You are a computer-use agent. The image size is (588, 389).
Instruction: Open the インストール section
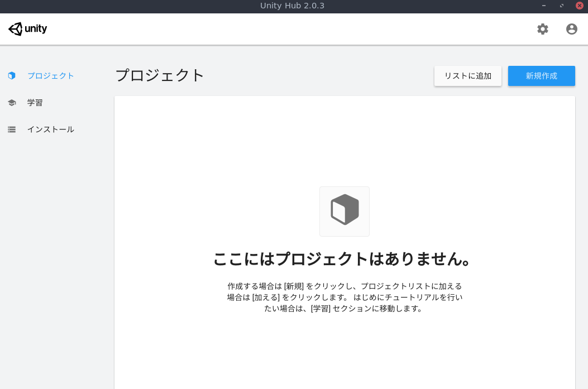(50, 129)
